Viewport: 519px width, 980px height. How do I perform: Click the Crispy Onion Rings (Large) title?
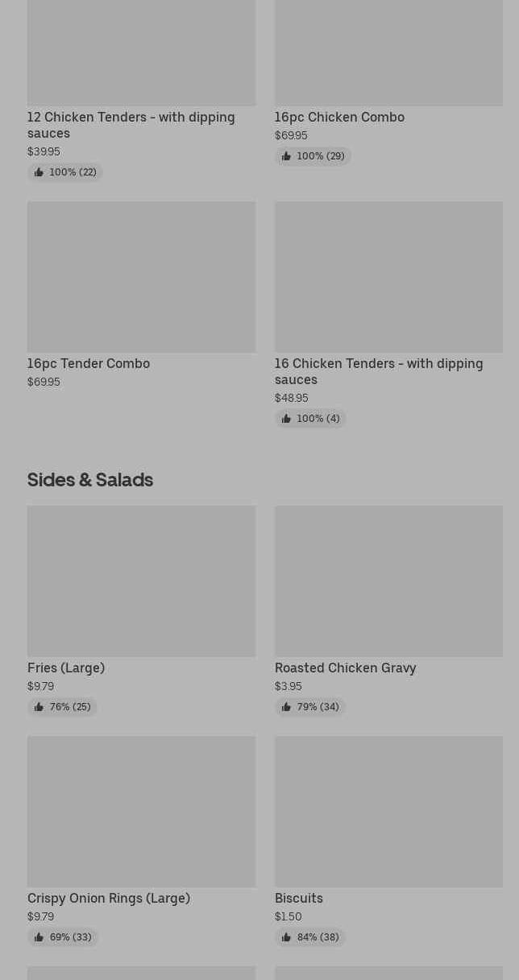109,898
